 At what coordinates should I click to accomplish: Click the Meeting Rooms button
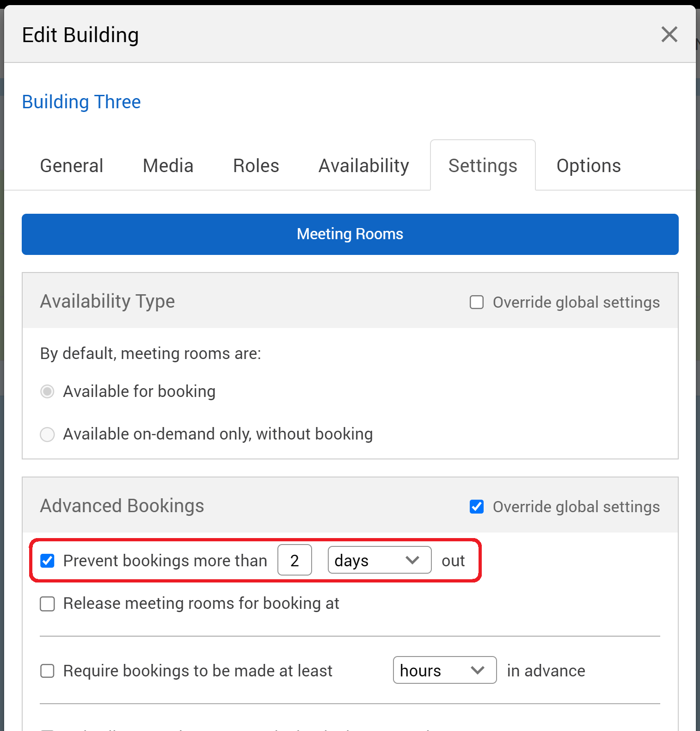point(350,234)
